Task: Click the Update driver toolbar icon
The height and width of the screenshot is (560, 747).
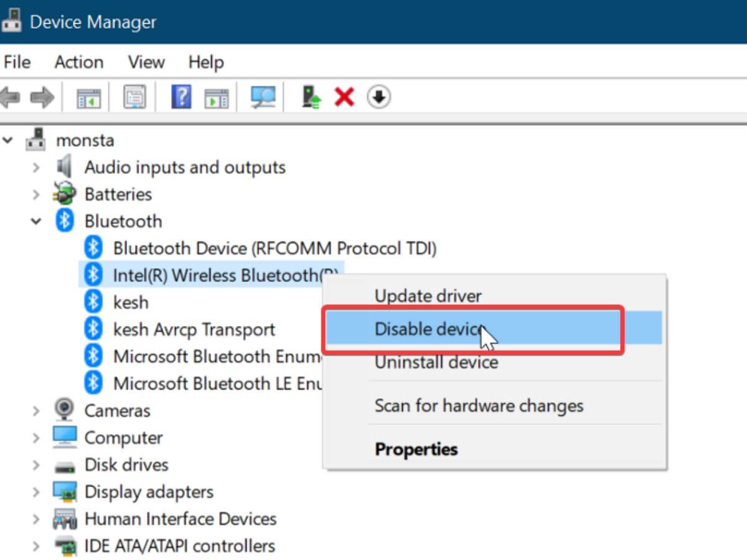Action: pos(311,97)
